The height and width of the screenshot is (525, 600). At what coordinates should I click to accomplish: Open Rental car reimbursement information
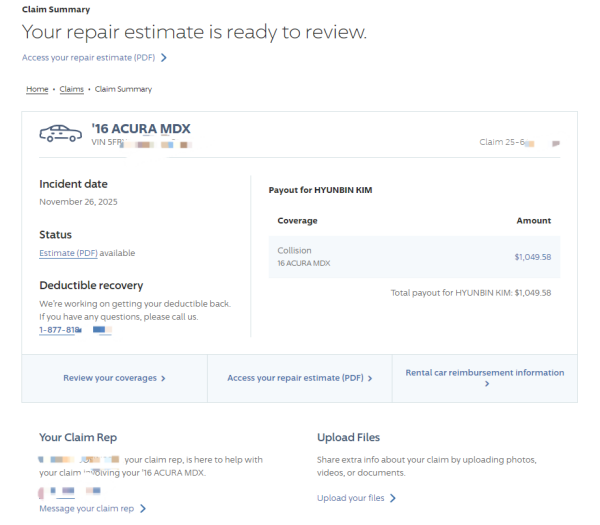tap(484, 373)
